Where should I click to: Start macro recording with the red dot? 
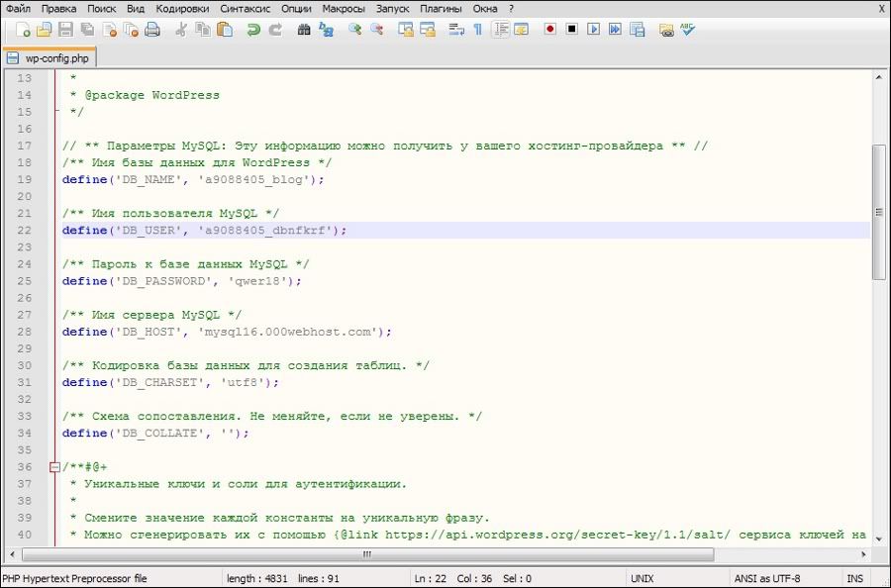tap(550, 29)
